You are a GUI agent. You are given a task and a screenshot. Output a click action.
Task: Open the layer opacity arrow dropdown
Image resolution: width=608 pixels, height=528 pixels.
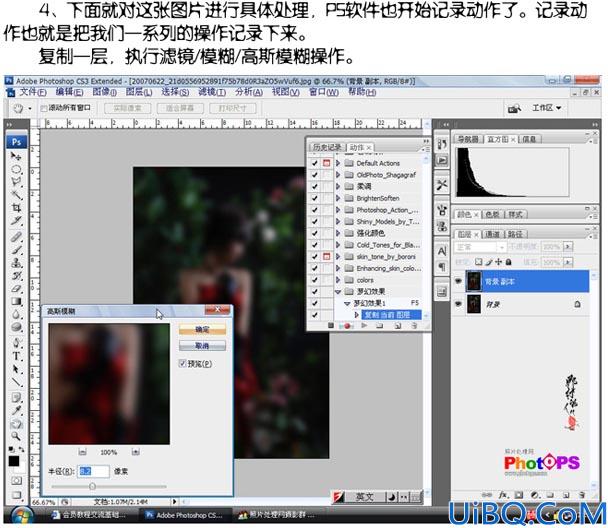(568, 247)
